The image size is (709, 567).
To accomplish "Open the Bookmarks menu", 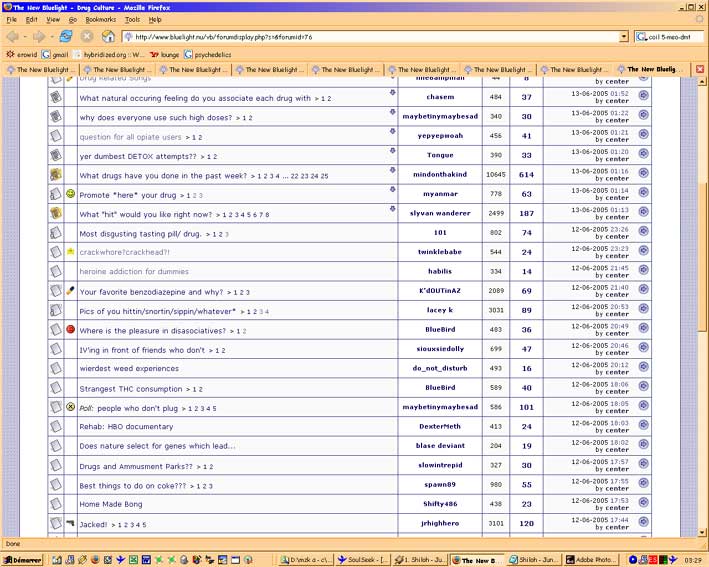I will coord(100,19).
